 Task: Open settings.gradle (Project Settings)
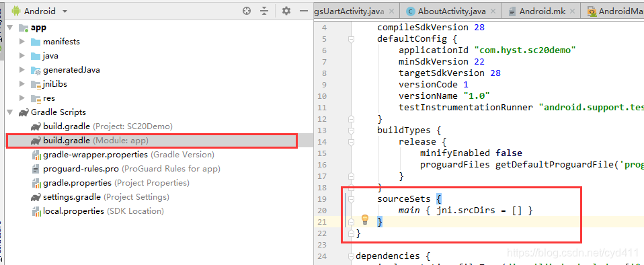click(x=106, y=197)
